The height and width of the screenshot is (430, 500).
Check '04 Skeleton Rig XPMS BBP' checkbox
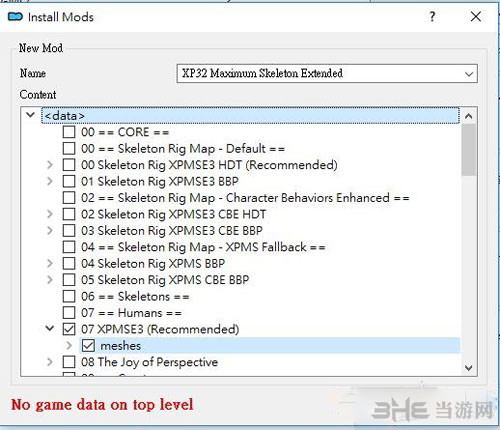(x=69, y=263)
